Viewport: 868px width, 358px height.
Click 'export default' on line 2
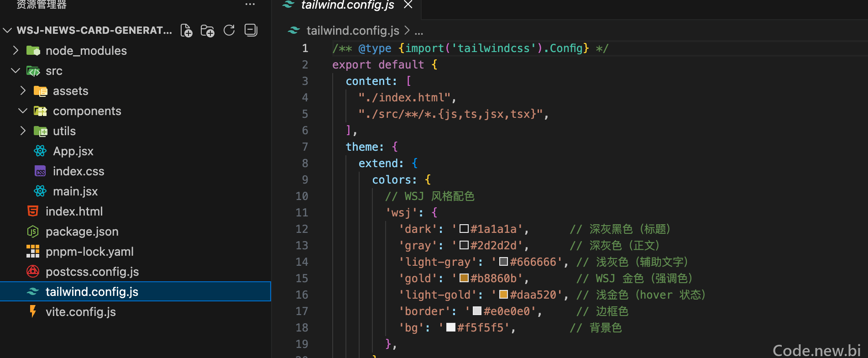(378, 65)
